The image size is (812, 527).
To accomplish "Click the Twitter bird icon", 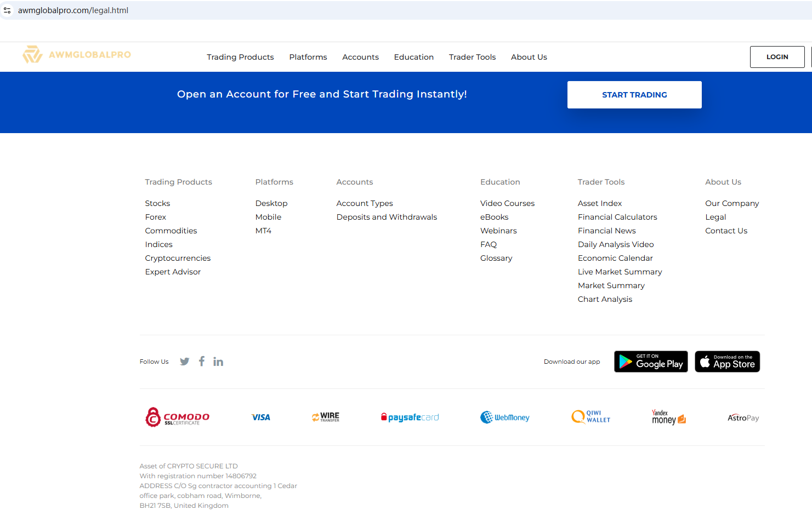I will click(185, 362).
